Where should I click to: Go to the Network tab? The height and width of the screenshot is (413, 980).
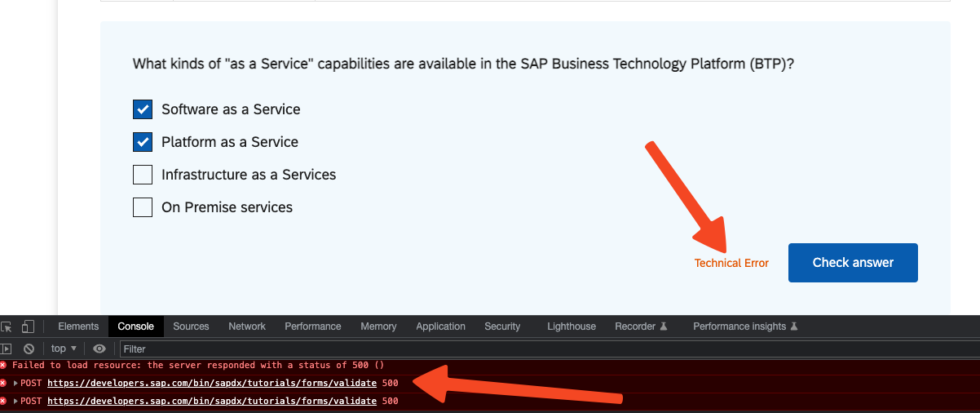point(247,326)
